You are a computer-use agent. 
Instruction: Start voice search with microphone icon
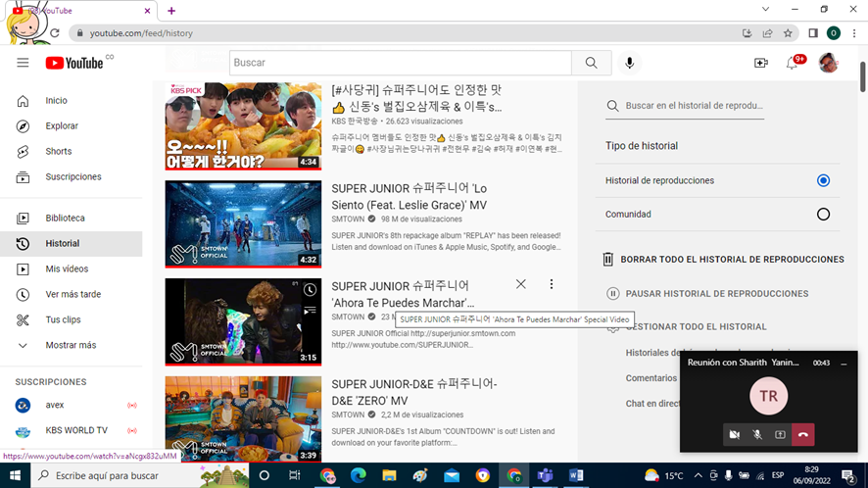click(x=629, y=63)
